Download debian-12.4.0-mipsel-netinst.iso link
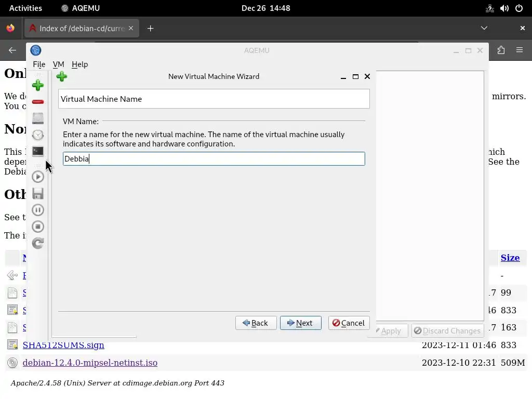 pos(90,363)
